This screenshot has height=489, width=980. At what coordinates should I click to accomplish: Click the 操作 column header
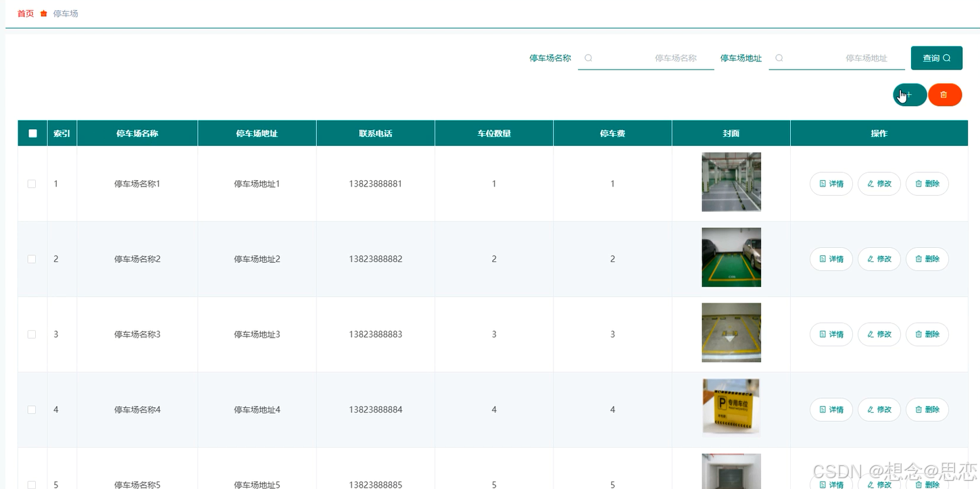tap(879, 134)
